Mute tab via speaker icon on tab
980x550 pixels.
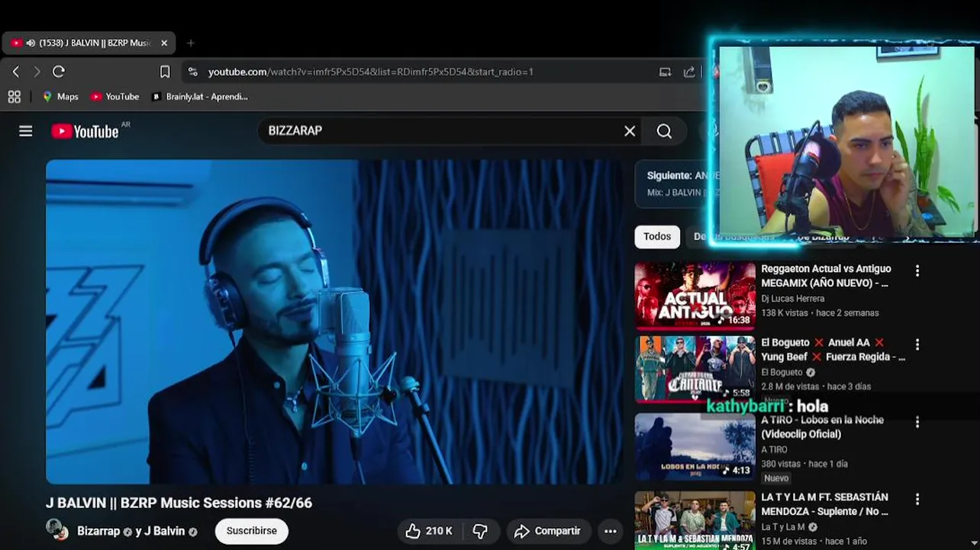point(31,43)
